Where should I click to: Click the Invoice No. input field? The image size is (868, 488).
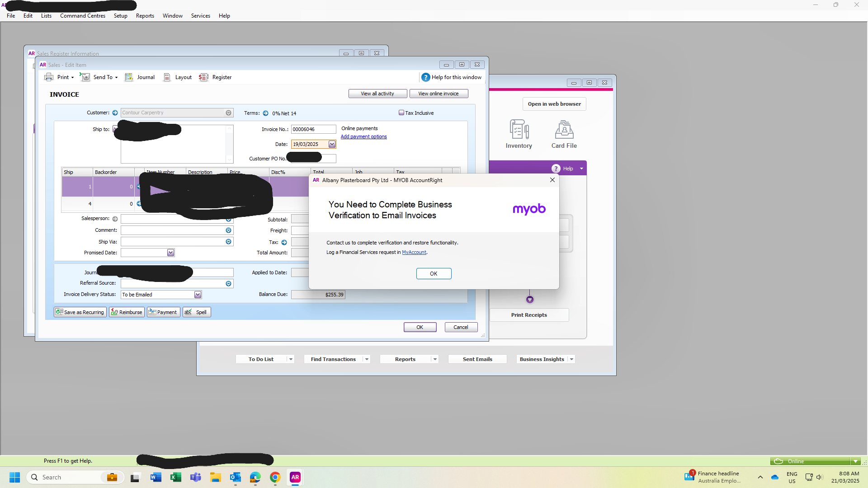point(313,129)
